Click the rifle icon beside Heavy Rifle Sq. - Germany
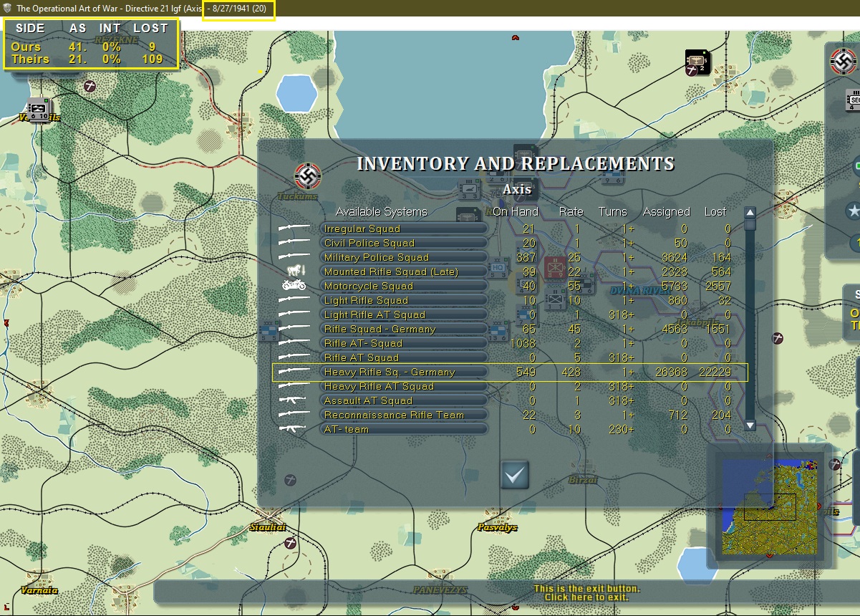This screenshot has height=616, width=860. coord(294,372)
